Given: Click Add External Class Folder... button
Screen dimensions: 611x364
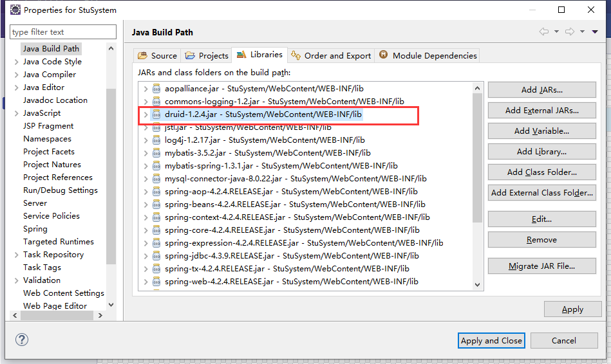Looking at the screenshot, I should [541, 193].
